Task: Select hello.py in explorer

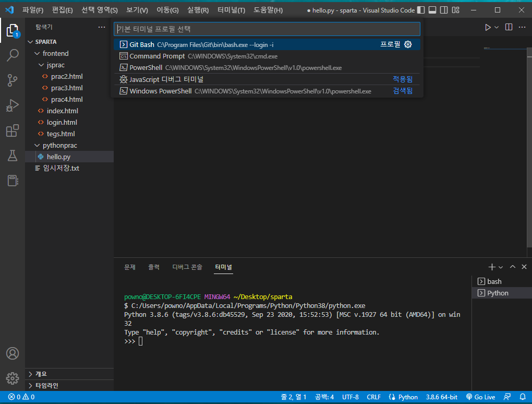Action: tap(69, 157)
